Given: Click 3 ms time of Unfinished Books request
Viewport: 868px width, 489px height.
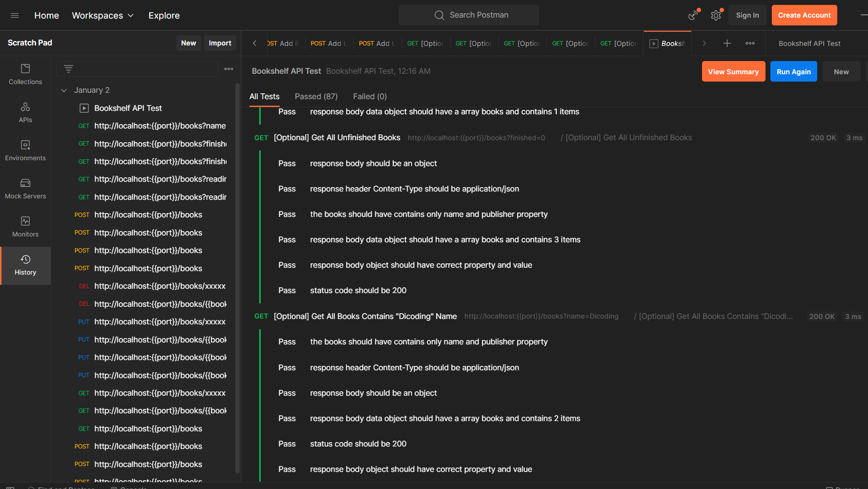Looking at the screenshot, I should pyautogui.click(x=854, y=138).
